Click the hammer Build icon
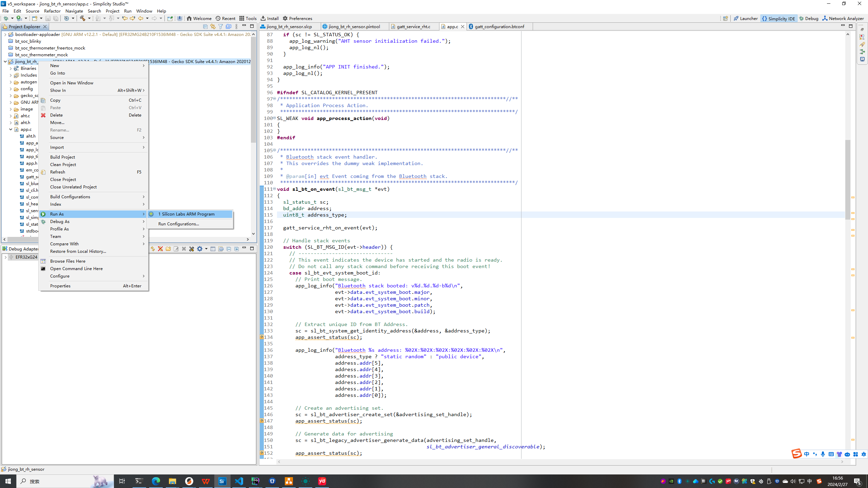Screen dimensions: 868x488 coord(82,18)
